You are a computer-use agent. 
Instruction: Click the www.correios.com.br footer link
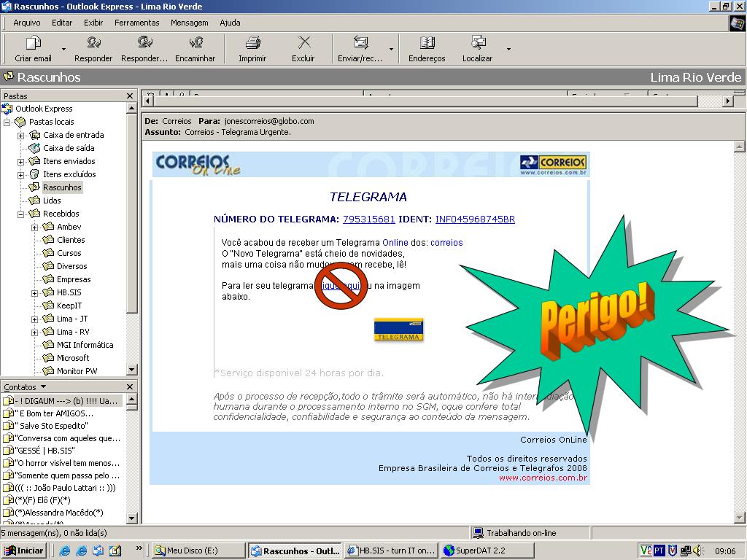click(x=543, y=478)
